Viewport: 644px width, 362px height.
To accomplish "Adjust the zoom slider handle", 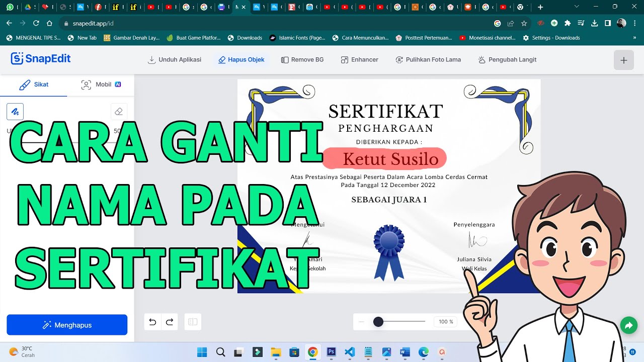I will point(378,322).
